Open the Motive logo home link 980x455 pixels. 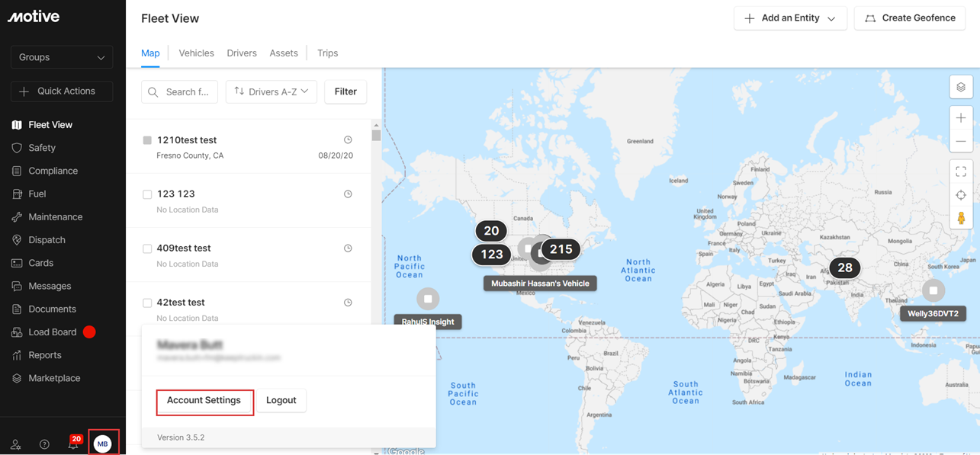coord(34,17)
